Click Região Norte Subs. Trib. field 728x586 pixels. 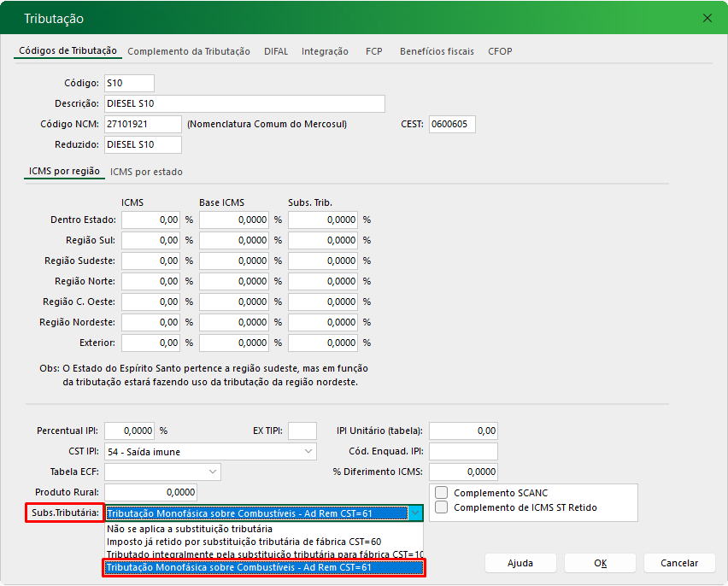(x=323, y=281)
